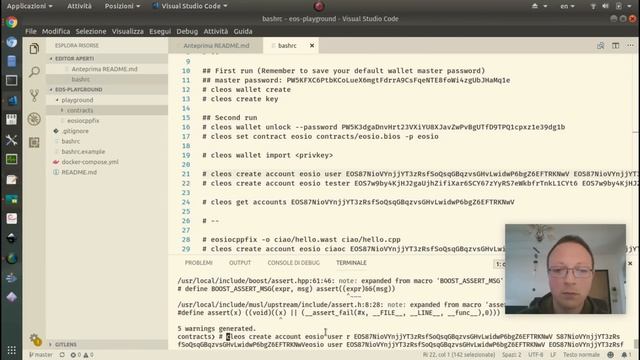This screenshot has width=640, height=360.
Task: Open the Debug menu
Action: pyautogui.click(x=187, y=31)
